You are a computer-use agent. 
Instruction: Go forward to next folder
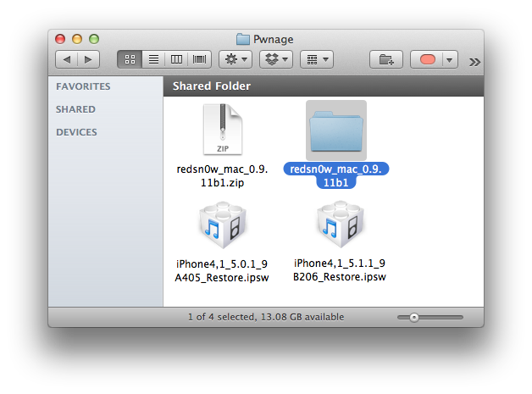point(88,59)
